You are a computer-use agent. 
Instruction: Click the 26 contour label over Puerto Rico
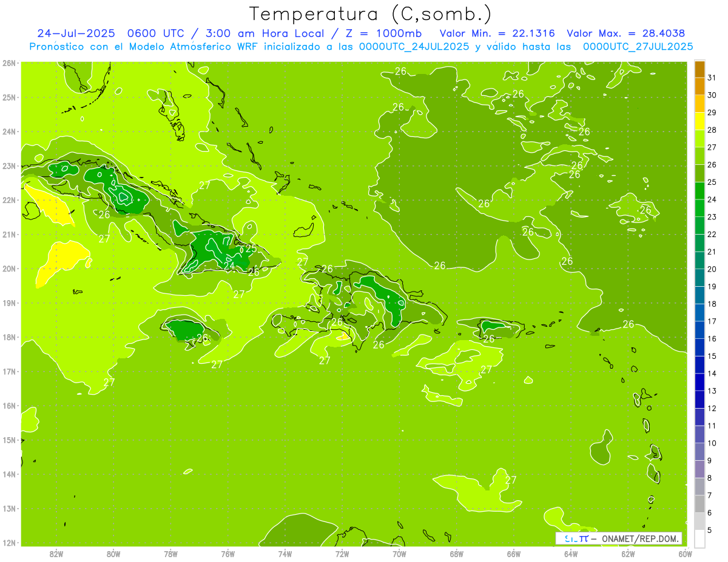click(489, 339)
